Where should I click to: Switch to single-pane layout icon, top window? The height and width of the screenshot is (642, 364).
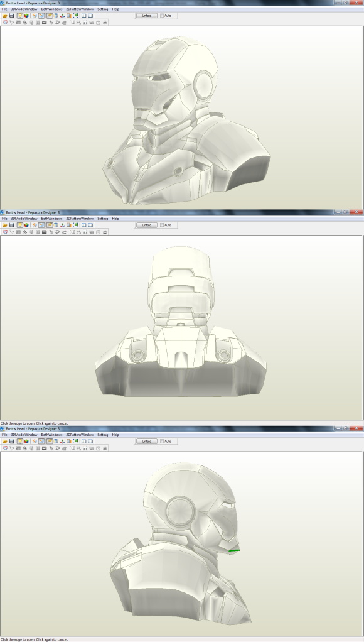pyautogui.click(x=90, y=16)
